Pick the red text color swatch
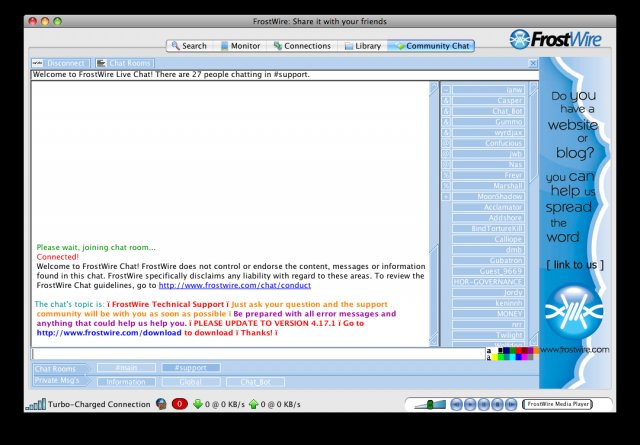640x445 pixels. [x=518, y=350]
